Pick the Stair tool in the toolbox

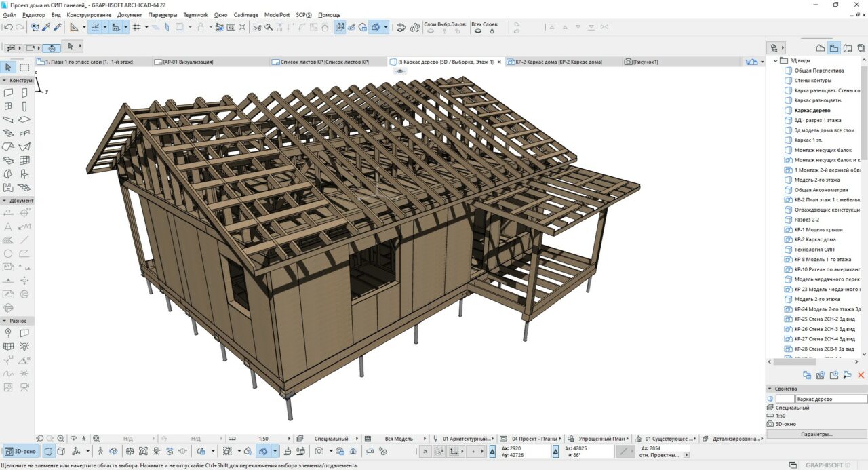tap(8, 133)
